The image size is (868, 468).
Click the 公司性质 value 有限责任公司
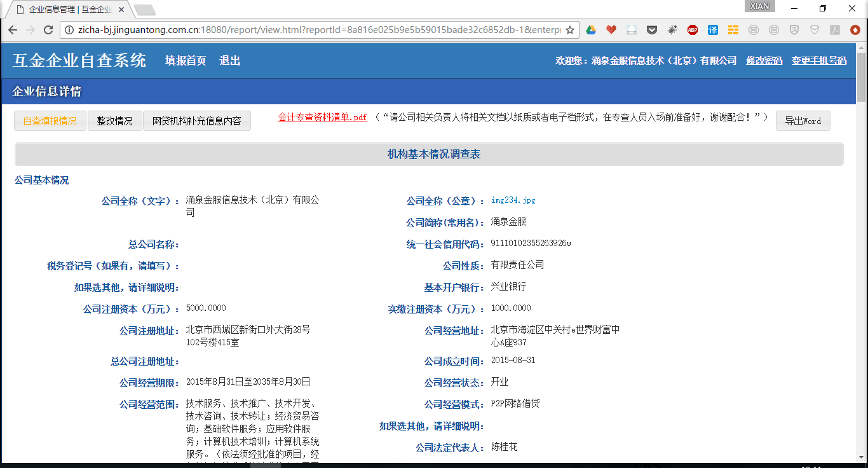[518, 265]
